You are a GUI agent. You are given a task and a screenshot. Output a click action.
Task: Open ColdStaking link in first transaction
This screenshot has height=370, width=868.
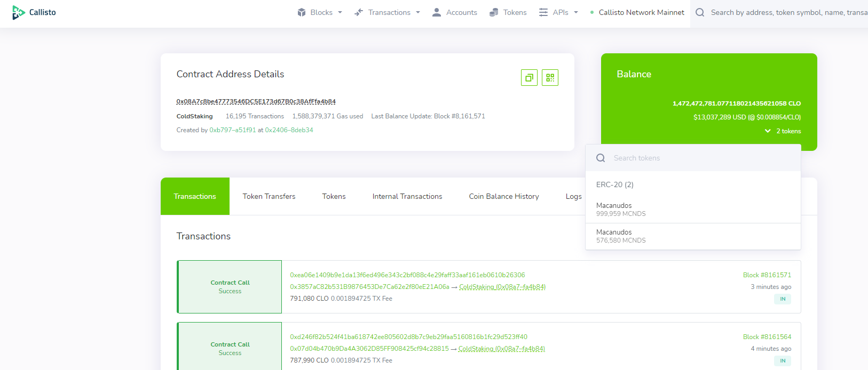[502, 287]
